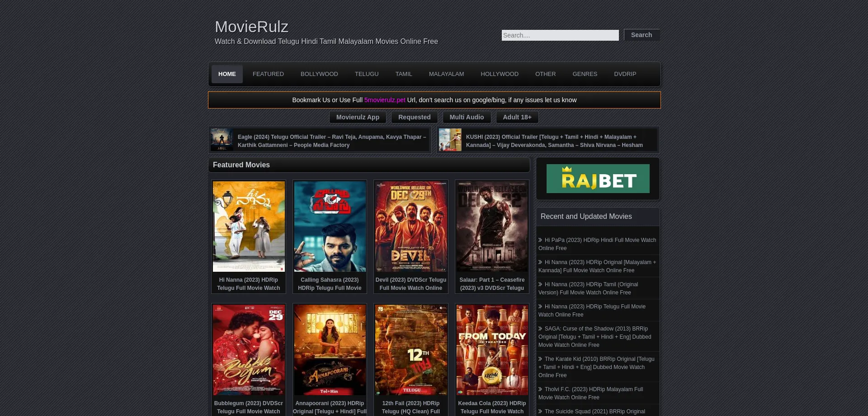Click the 12th Fail movie poster
The width and height of the screenshot is (868, 416).
411,350
